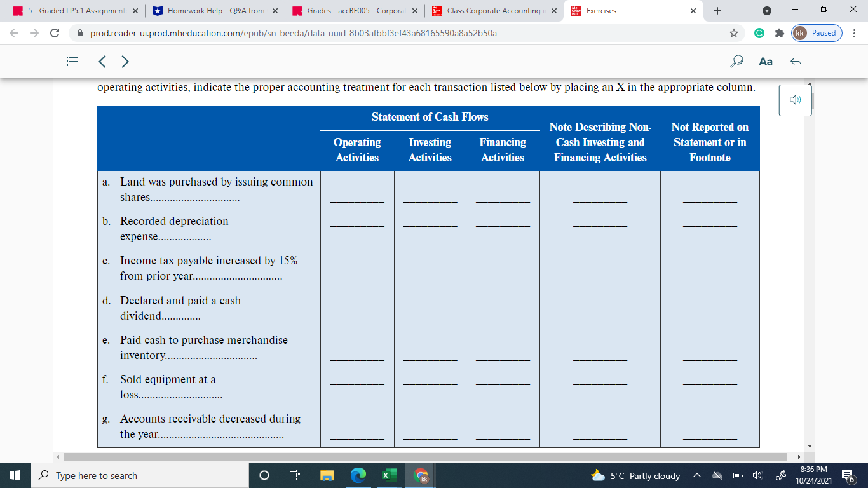Select the speaker read-aloud icon
This screenshot has height=488, width=868.
pos(794,100)
